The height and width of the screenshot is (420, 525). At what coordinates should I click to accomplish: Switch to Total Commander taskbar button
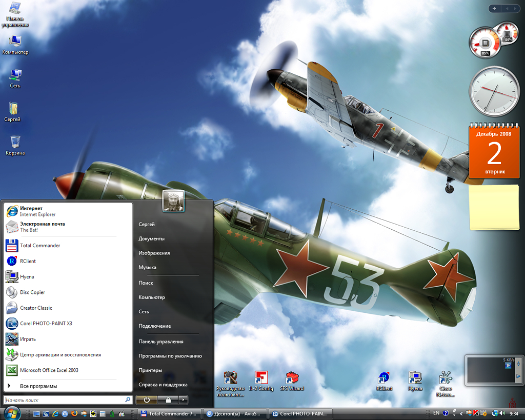tap(169, 414)
